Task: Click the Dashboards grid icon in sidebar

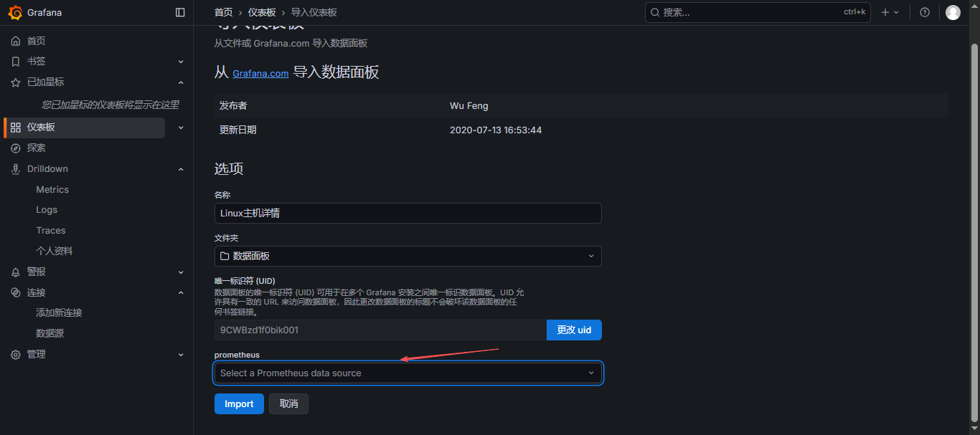Action: coord(16,128)
